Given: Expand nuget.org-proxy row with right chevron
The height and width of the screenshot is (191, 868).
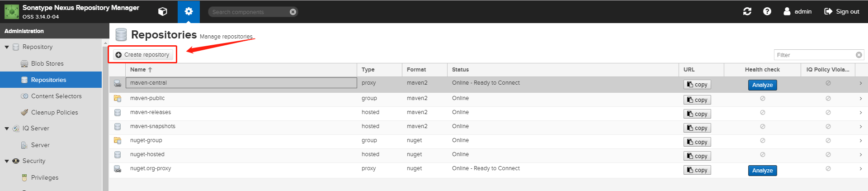Looking at the screenshot, I should click(861, 168).
